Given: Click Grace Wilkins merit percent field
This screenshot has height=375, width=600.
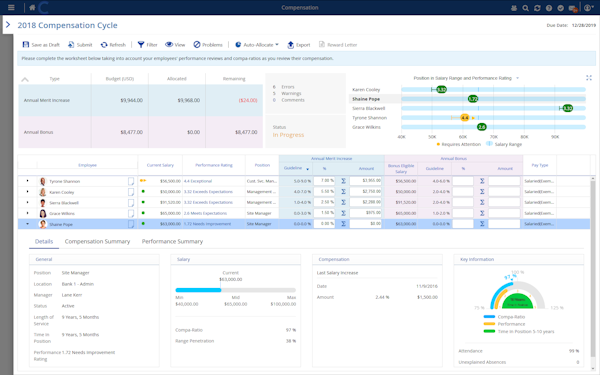Looking at the screenshot, I should 324,213.
